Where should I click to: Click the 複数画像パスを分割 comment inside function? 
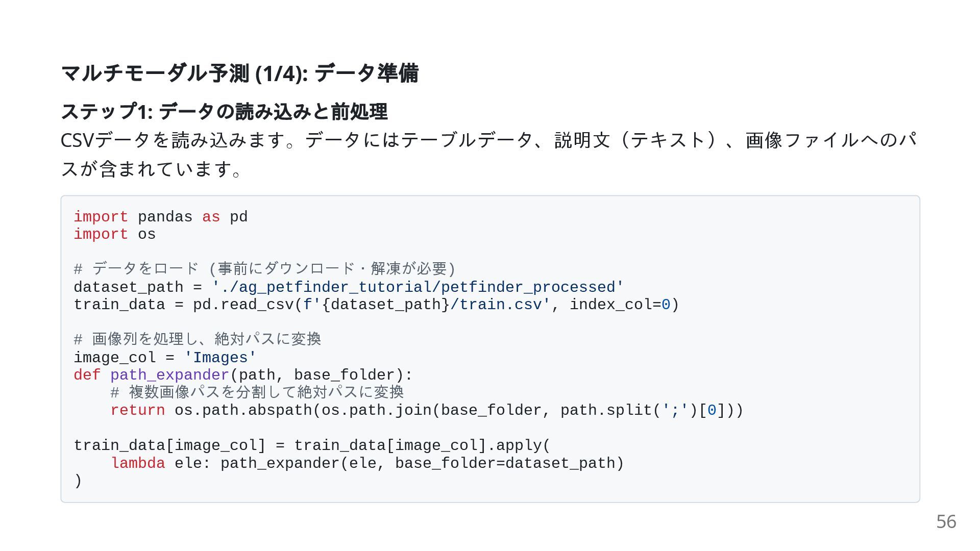[257, 392]
